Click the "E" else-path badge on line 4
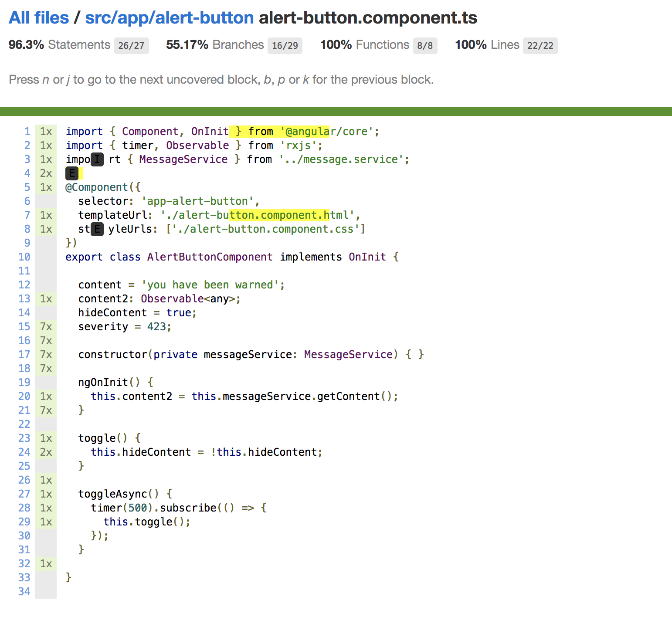 pyautogui.click(x=72, y=173)
